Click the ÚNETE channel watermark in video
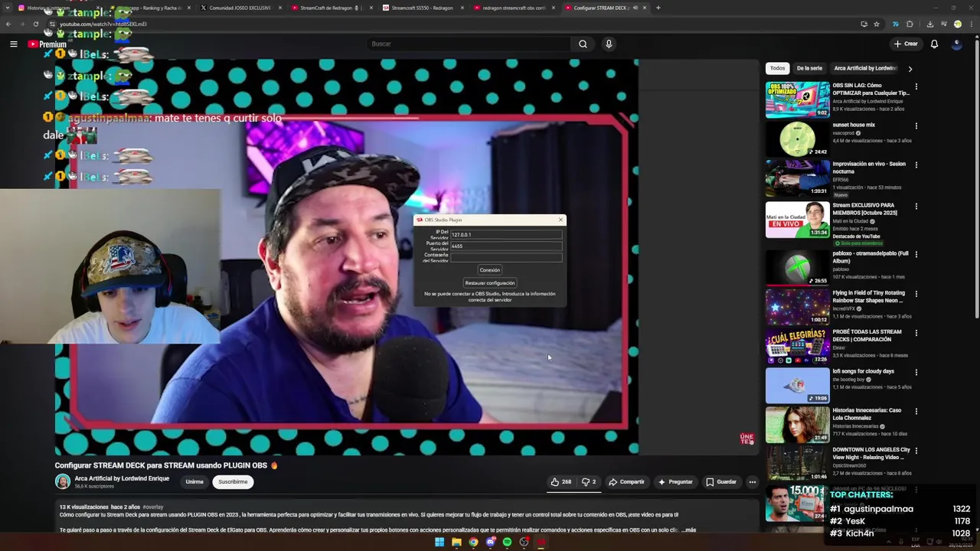980x551 pixels. pos(746,439)
